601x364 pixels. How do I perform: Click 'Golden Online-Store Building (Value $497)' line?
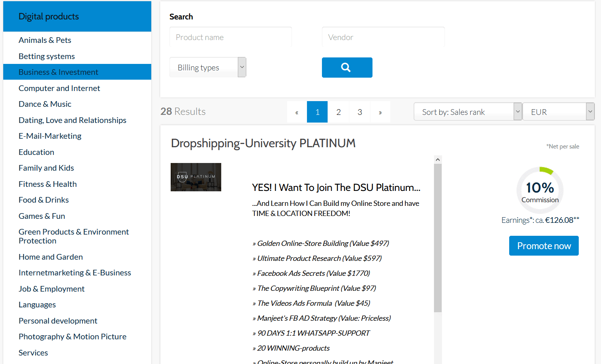321,243
